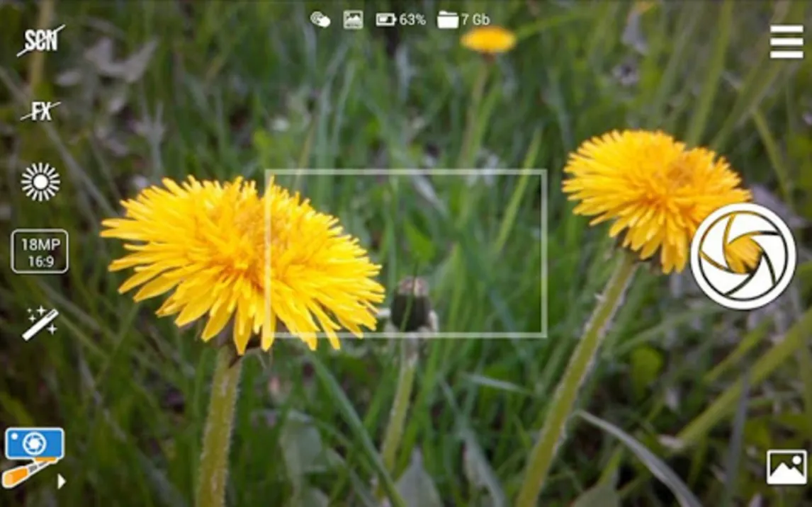The height and width of the screenshot is (507, 812).
Task: Expand the mode list with the small white arrow
Action: [x=62, y=482]
